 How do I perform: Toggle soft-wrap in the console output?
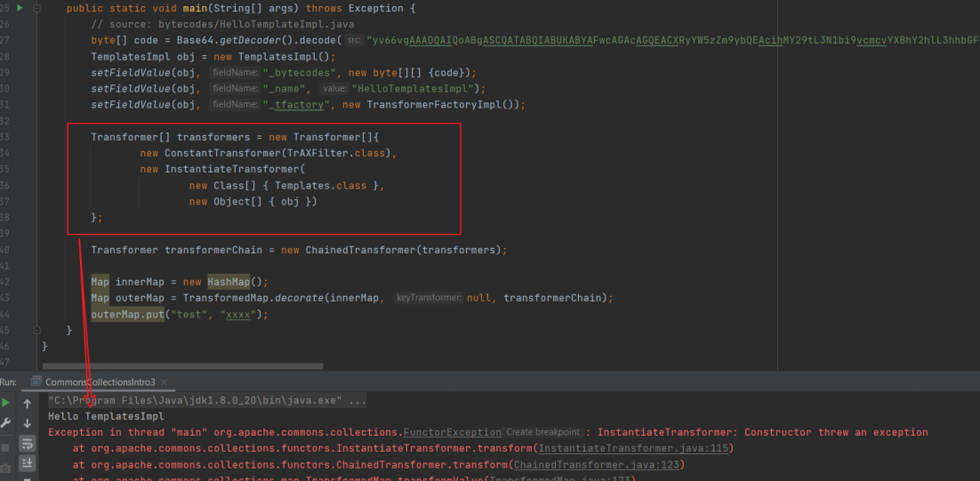click(27, 443)
